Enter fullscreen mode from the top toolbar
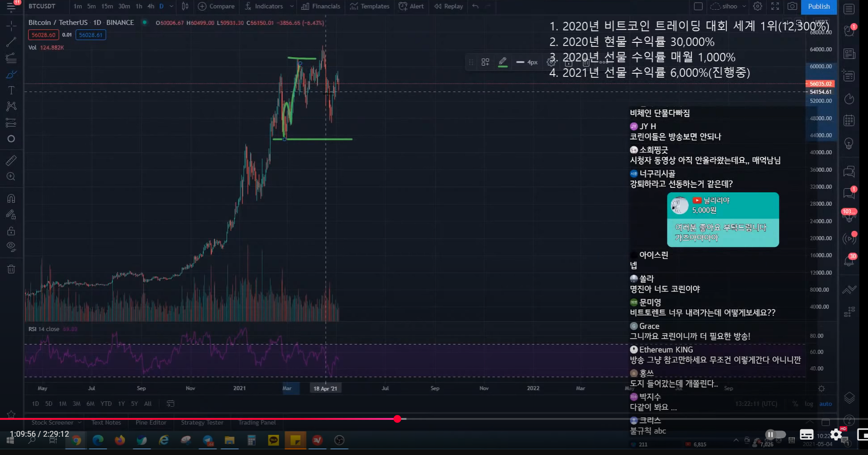 tap(775, 6)
